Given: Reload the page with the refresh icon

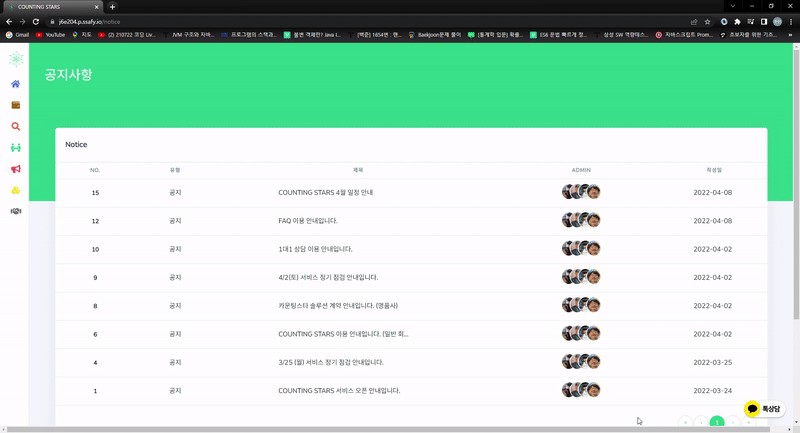Looking at the screenshot, I should (36, 22).
